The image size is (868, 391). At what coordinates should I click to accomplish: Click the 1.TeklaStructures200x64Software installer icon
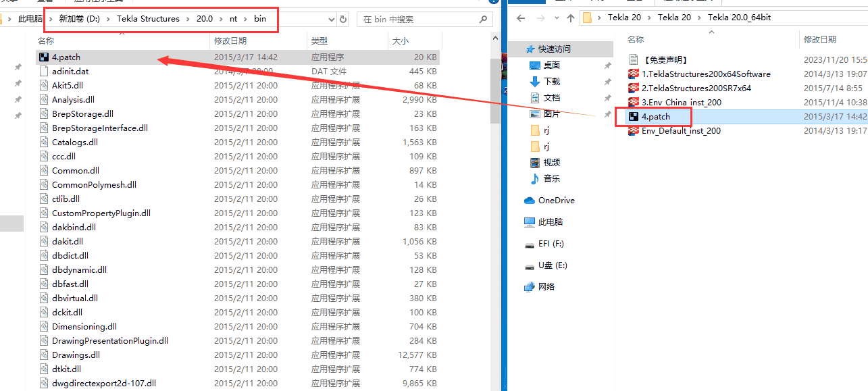pyautogui.click(x=634, y=74)
